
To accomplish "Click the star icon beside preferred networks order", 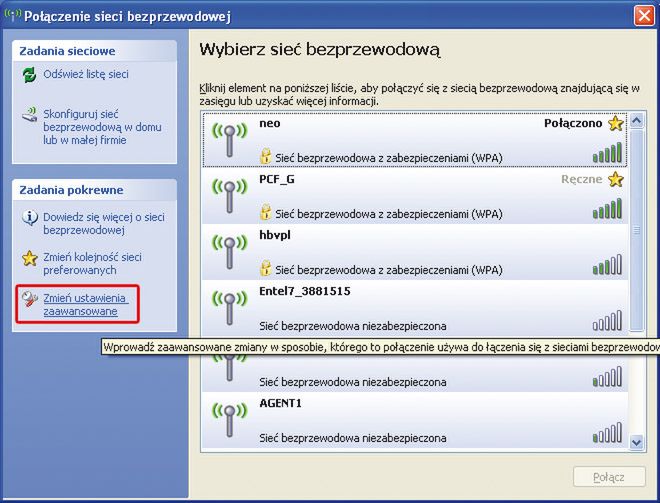I will point(29,258).
